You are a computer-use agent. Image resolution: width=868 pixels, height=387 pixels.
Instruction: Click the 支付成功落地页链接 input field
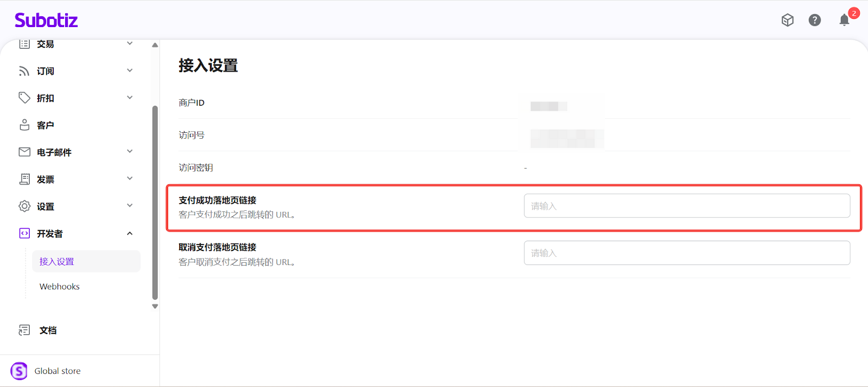686,206
